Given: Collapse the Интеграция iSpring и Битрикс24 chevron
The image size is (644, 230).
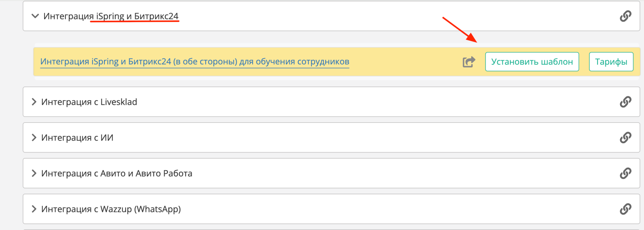Looking at the screenshot, I should click(35, 16).
